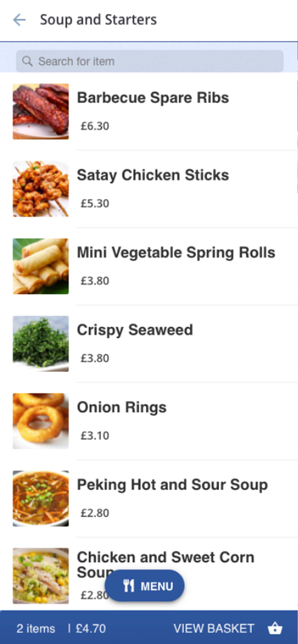Go back using the arrow icon

[19, 20]
